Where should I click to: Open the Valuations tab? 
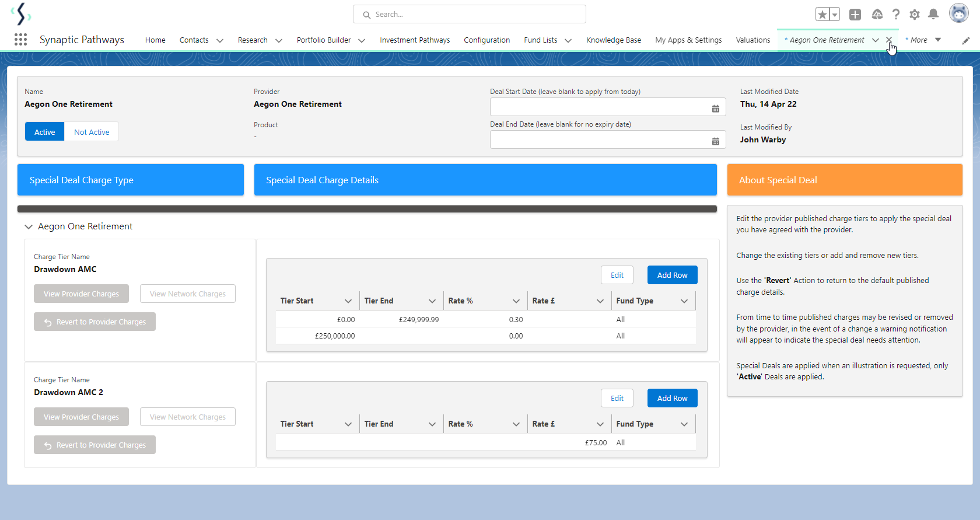[753, 40]
